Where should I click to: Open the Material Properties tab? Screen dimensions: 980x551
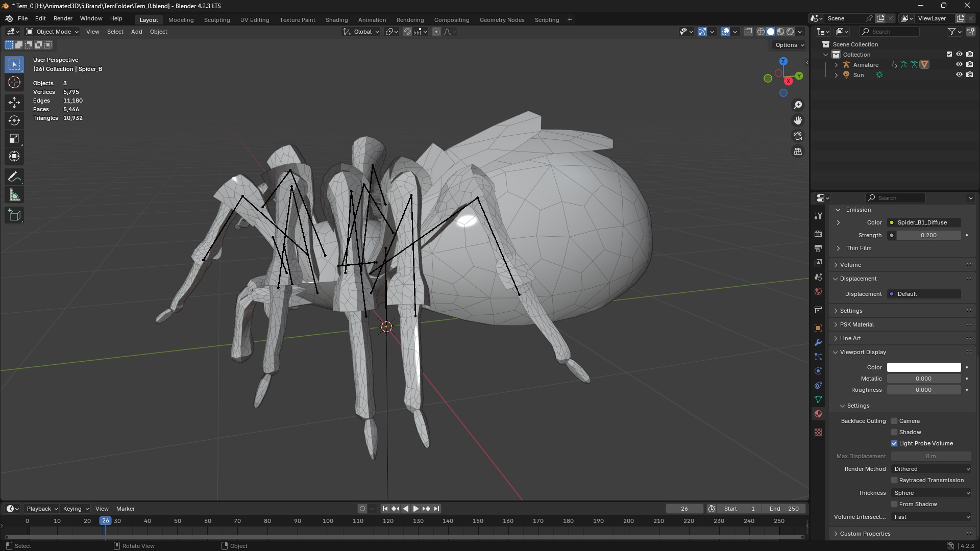tap(818, 414)
